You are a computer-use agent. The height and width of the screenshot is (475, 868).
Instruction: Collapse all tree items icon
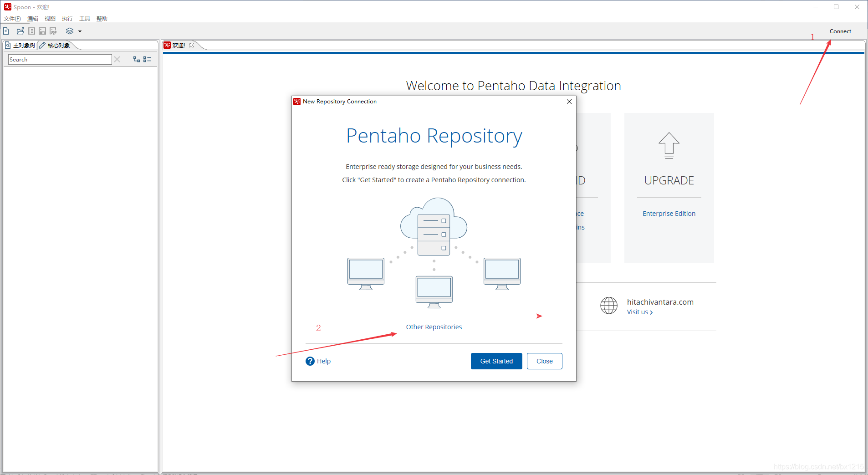[147, 59]
